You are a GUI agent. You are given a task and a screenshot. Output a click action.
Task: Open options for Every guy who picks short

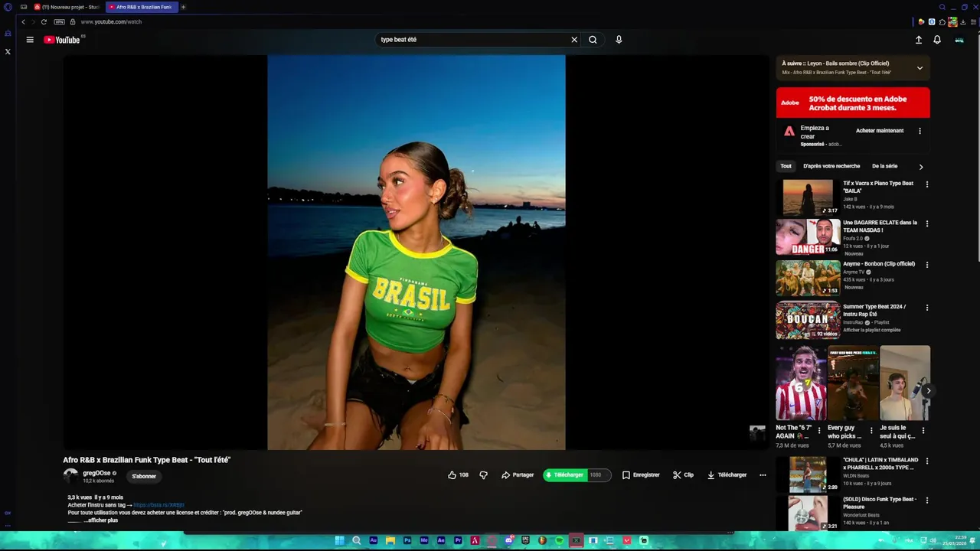pyautogui.click(x=871, y=431)
